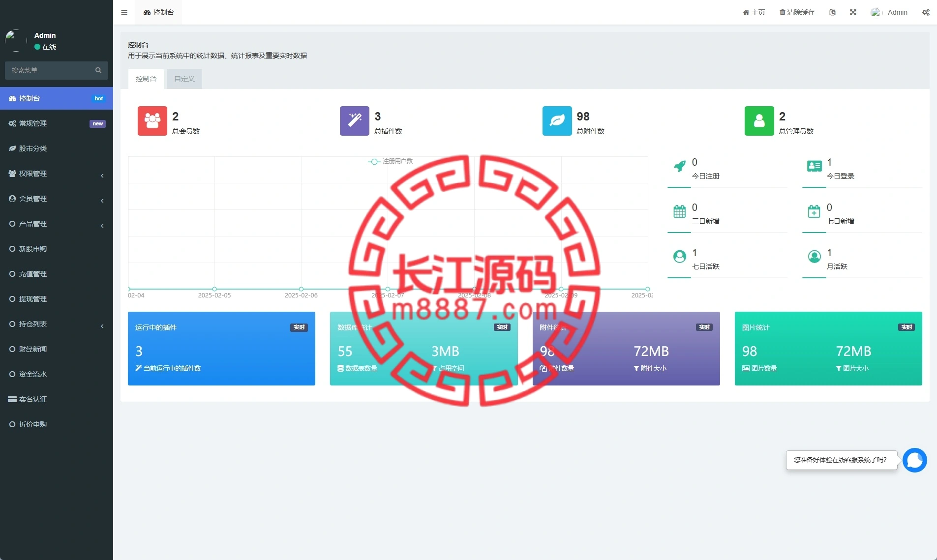Click the ID card icon for 今日登录
Viewport: 937px width, 560px height.
[815, 166]
